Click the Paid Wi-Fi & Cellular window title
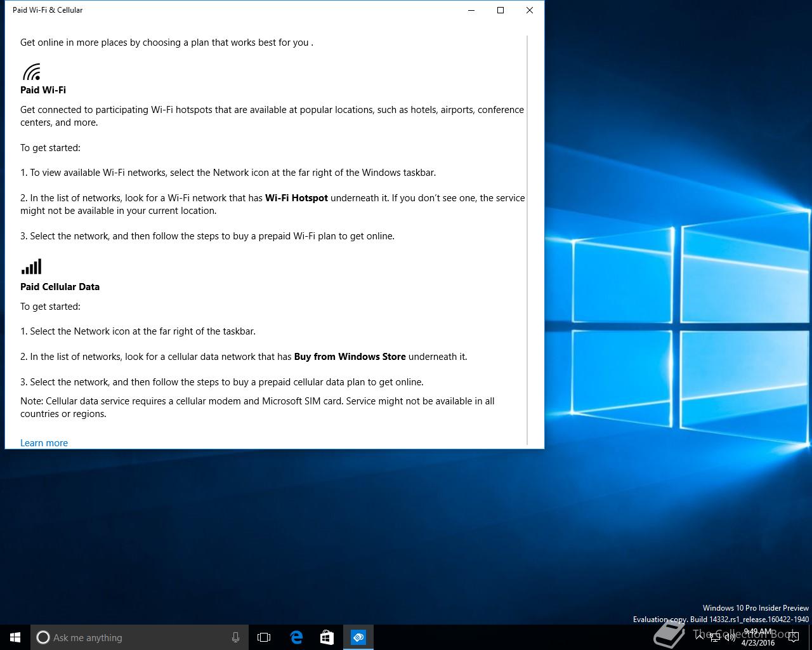The image size is (812, 650). point(48,10)
